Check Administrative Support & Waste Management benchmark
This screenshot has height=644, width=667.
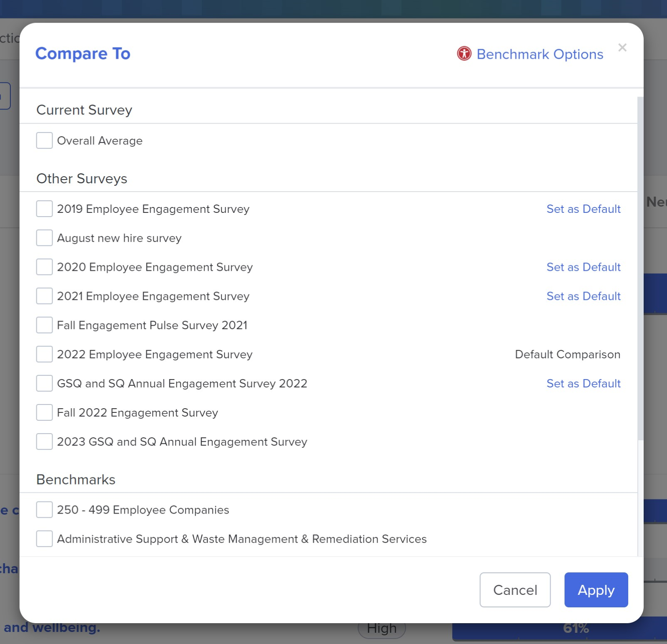pyautogui.click(x=44, y=539)
